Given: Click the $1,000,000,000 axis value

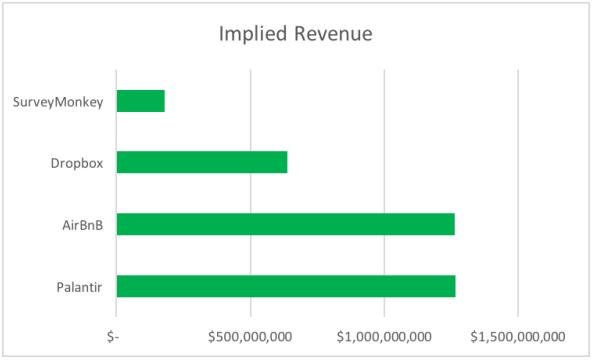Looking at the screenshot, I should (x=384, y=337).
